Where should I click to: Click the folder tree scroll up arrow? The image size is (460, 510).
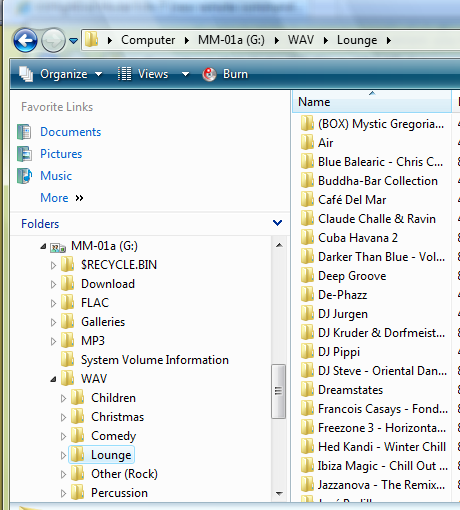point(279,245)
